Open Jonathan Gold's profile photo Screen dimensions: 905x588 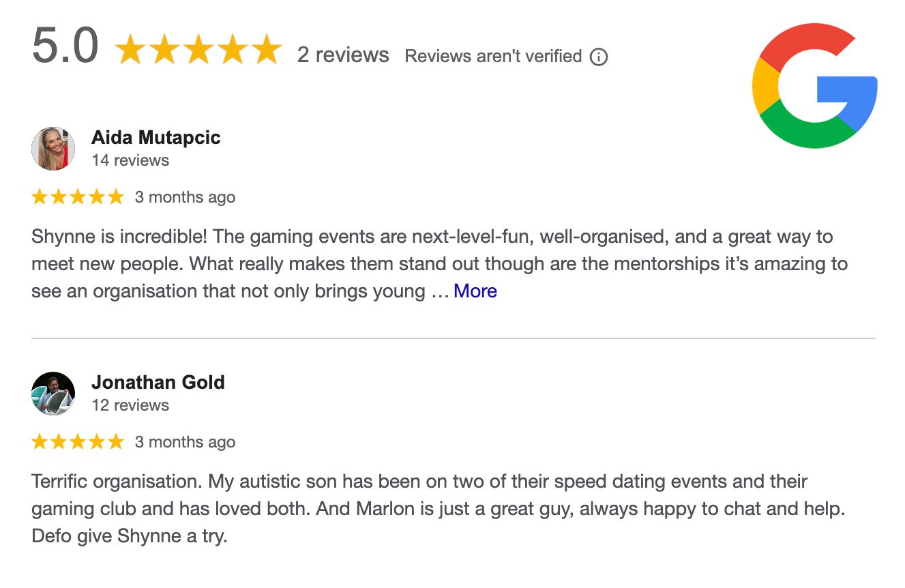coord(53,393)
